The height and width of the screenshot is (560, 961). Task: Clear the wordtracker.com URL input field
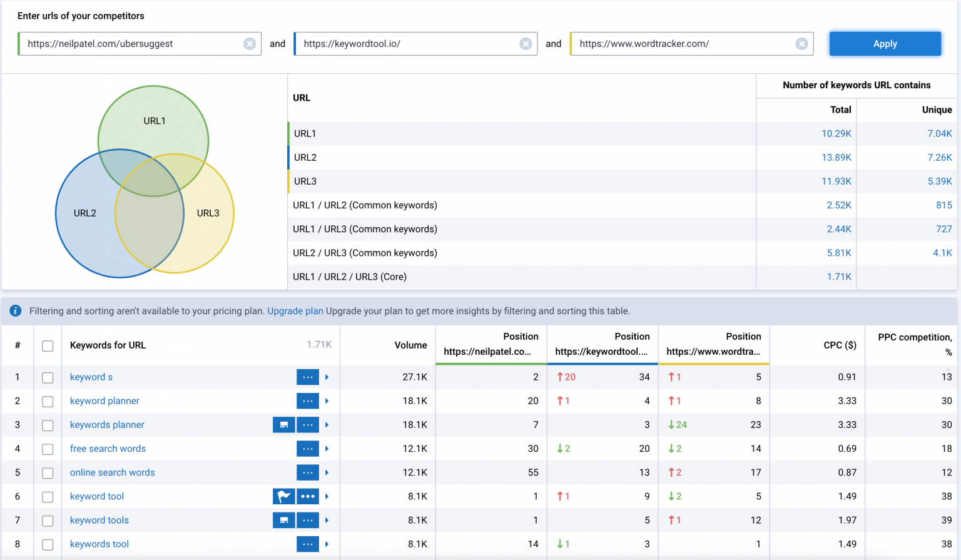802,44
